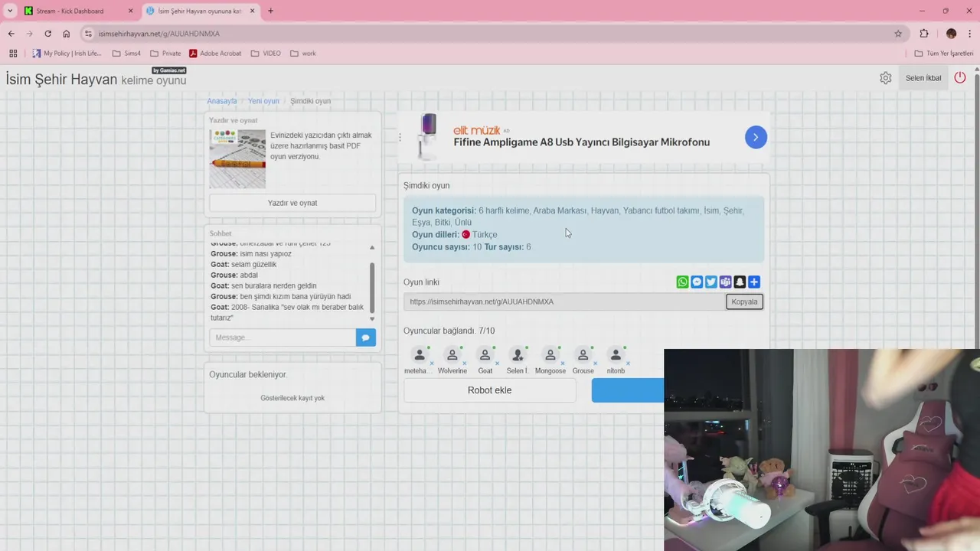The width and height of the screenshot is (980, 551).
Task: Send the chat message button
Action: 366,337
